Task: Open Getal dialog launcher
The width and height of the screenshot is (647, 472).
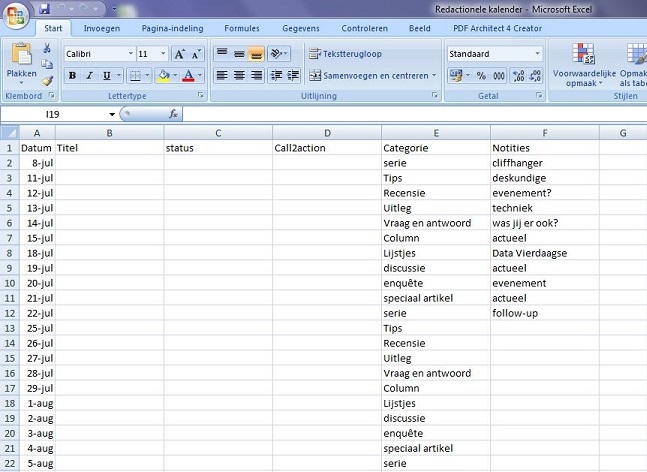Action: click(539, 95)
